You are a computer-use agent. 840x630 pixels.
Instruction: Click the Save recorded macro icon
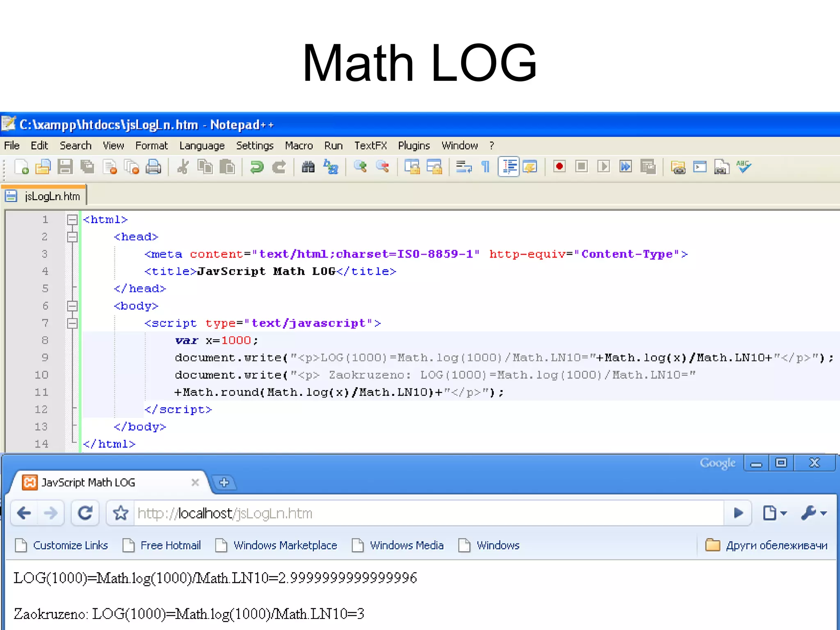(648, 167)
